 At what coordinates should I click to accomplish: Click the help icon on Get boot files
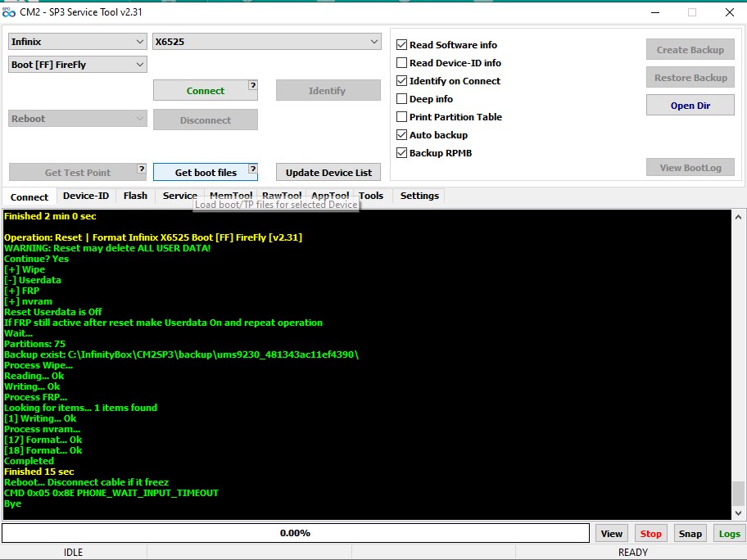click(253, 169)
